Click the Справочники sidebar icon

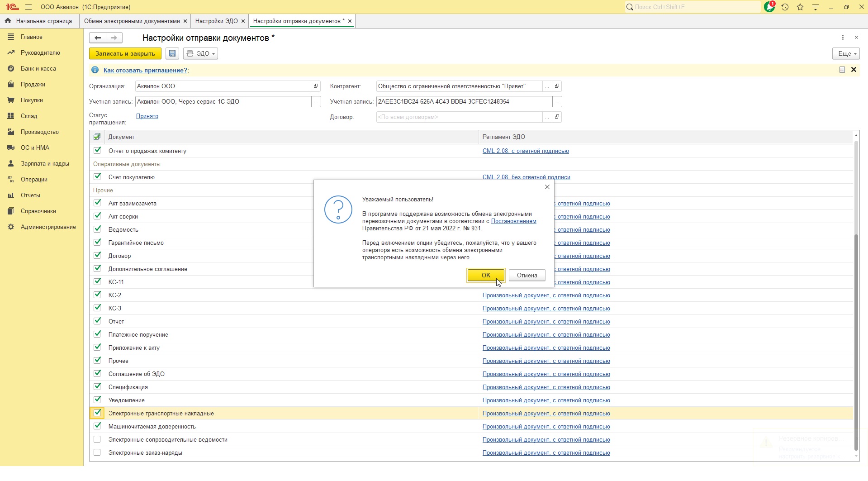pyautogui.click(x=11, y=211)
